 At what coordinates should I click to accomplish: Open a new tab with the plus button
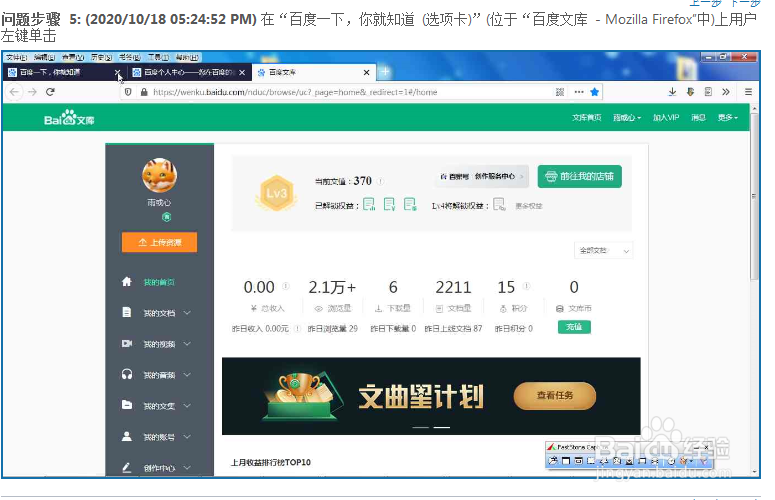tap(385, 72)
